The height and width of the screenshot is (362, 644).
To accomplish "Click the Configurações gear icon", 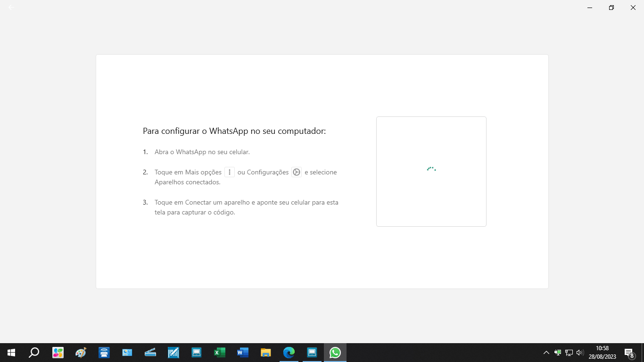I will 297,172.
